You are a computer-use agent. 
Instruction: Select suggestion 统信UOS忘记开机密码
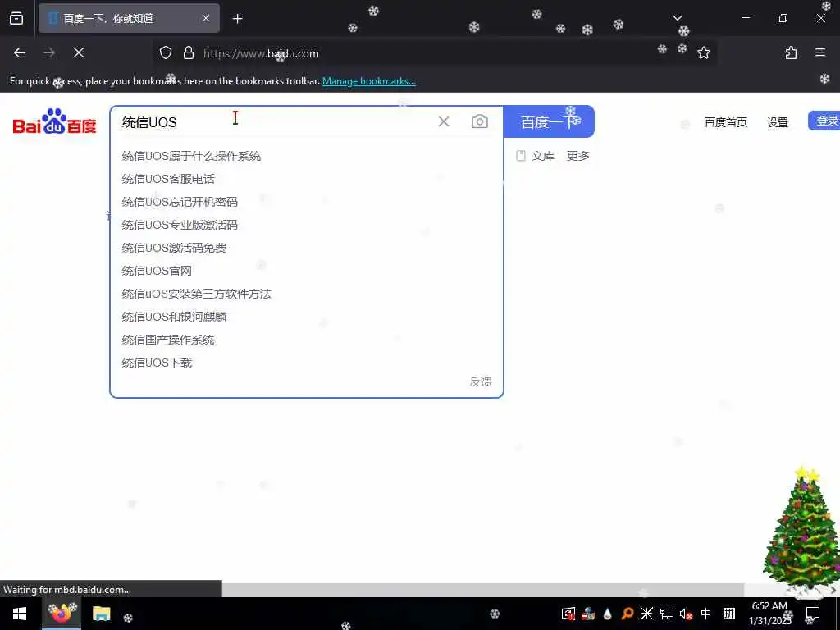click(307, 202)
